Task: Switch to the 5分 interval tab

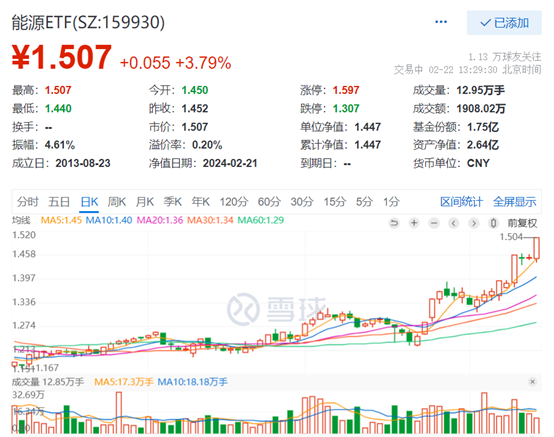Action: (365, 202)
